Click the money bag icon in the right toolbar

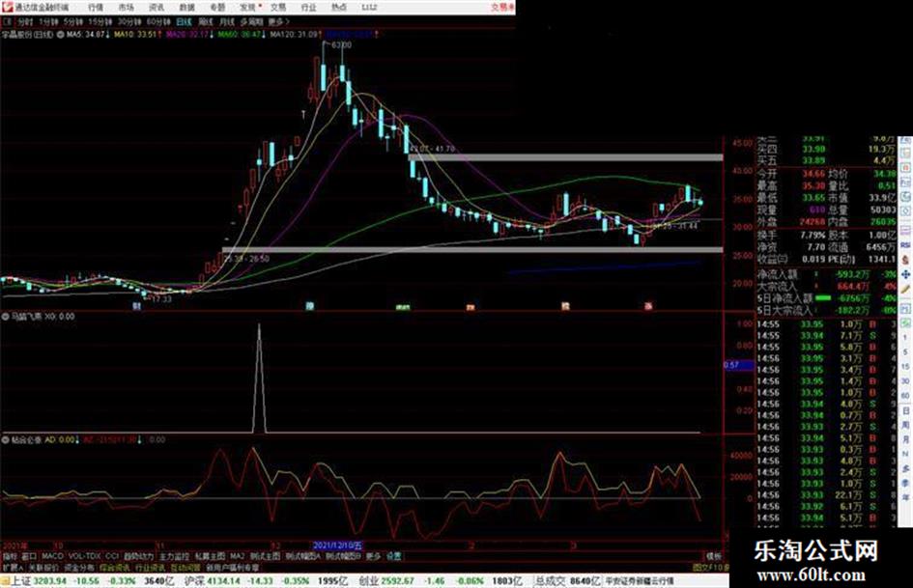905,259
